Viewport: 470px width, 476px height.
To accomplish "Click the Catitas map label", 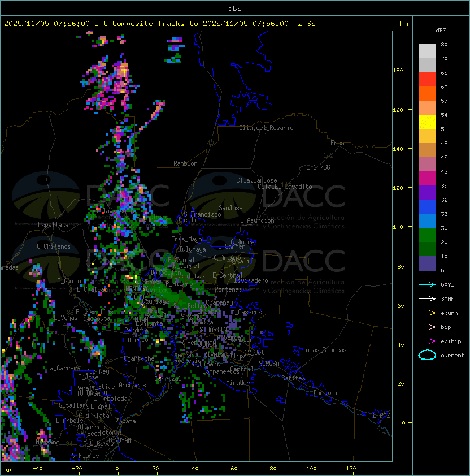I will click(x=293, y=378).
